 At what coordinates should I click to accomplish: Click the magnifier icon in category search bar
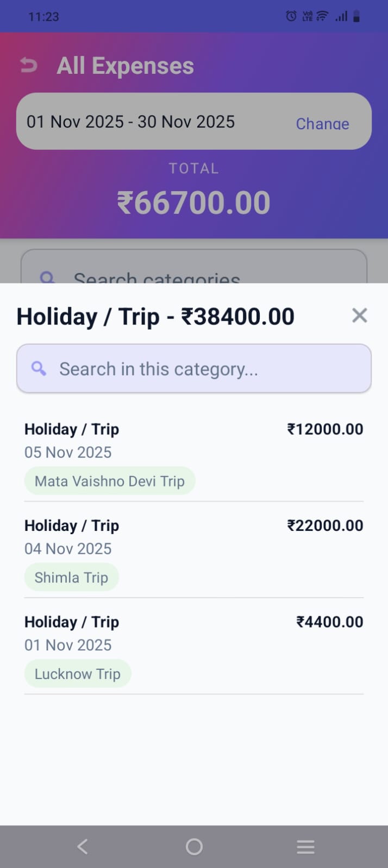pos(39,369)
